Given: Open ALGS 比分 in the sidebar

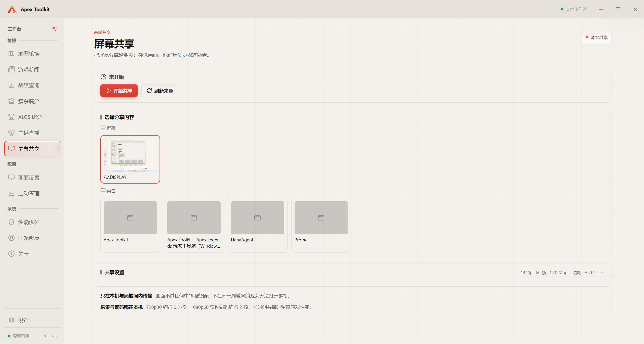Looking at the screenshot, I should point(33,117).
